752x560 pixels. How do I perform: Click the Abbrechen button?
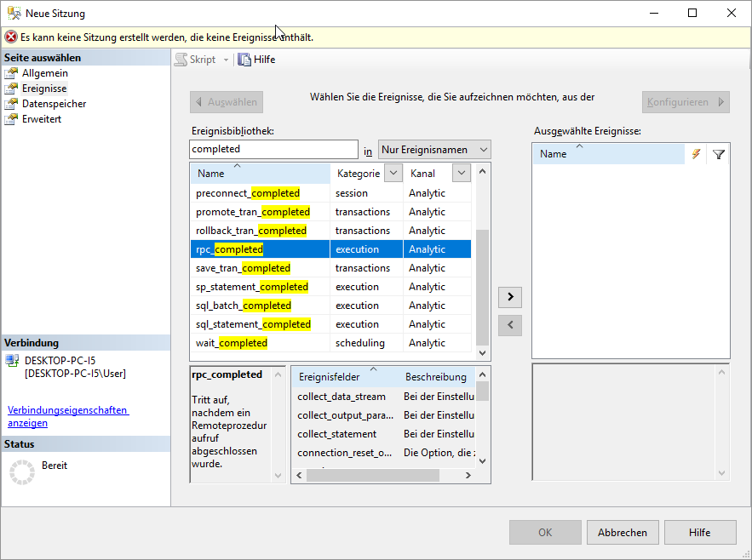(x=622, y=533)
